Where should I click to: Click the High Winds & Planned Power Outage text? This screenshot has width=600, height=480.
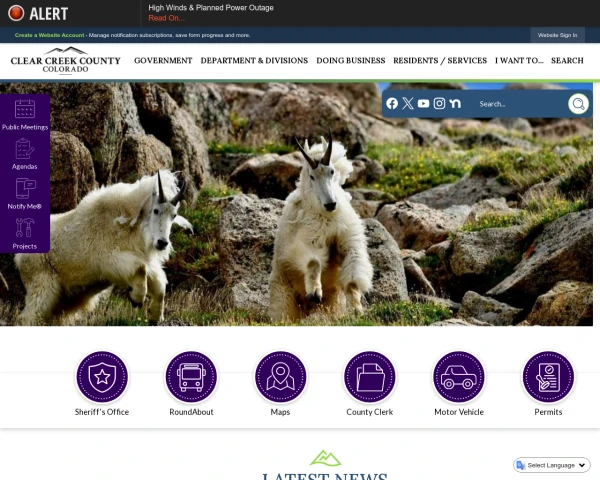tap(211, 8)
